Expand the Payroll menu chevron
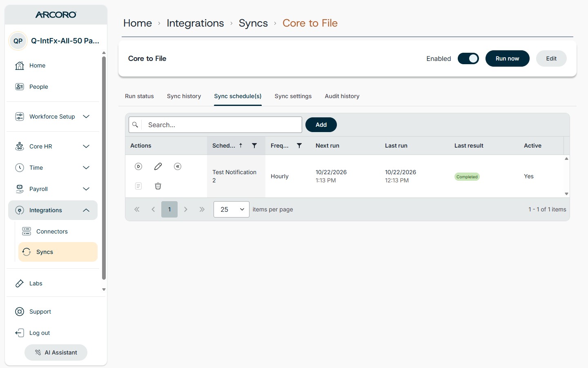Viewport: 588px width, 368px height. tap(86, 189)
